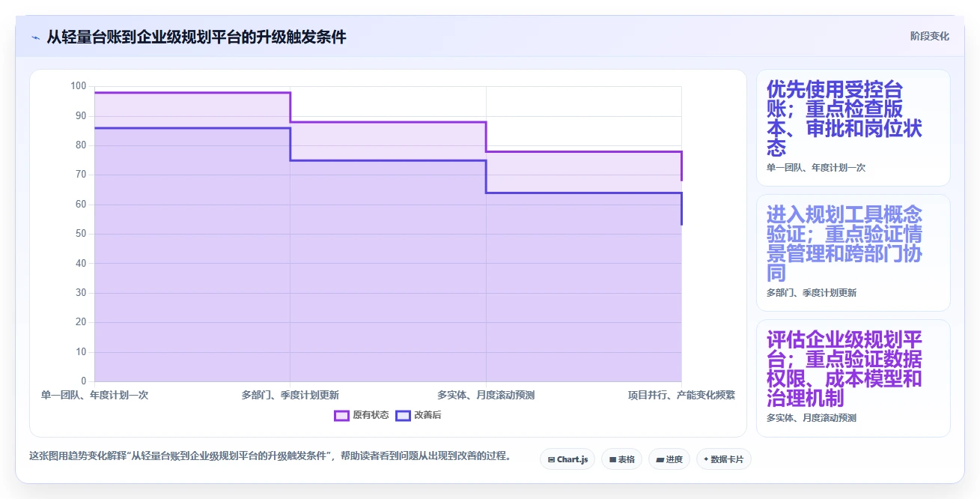
Task: Click x-axis label 项目并行、产能变化频繁
Action: [x=681, y=395]
